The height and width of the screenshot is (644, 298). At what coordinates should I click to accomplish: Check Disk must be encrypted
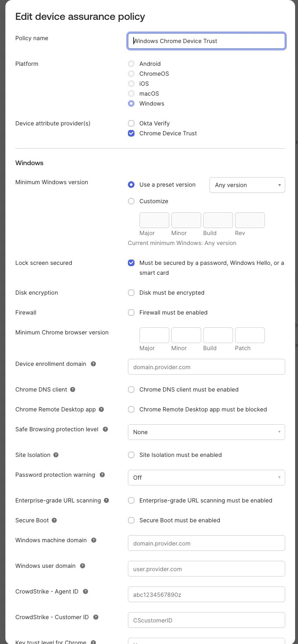point(131,293)
